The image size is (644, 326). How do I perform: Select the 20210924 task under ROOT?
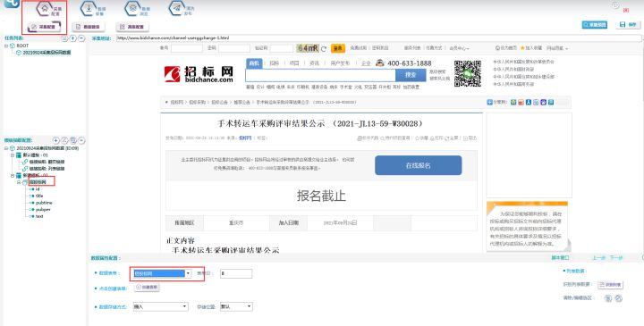click(x=47, y=53)
